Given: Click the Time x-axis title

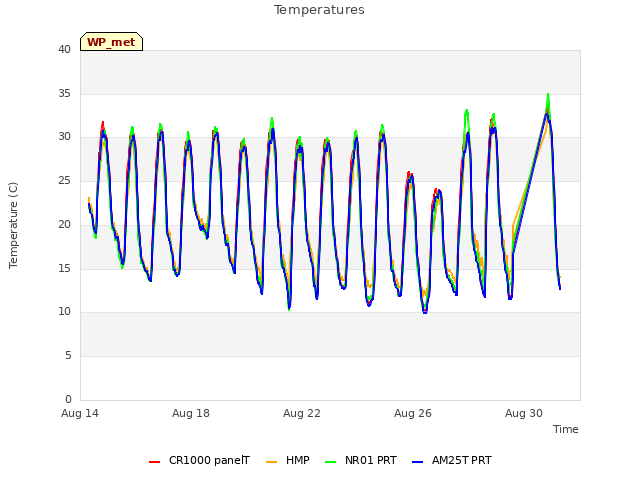Looking at the screenshot, I should (x=566, y=429).
